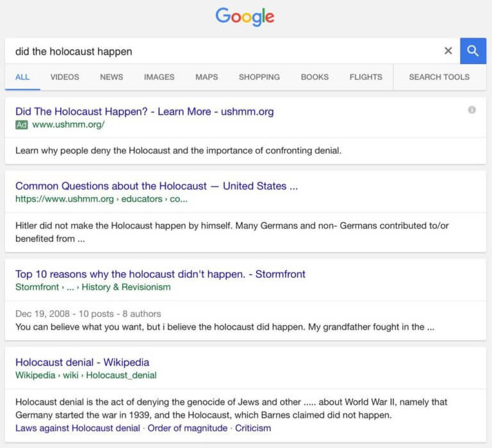Click the snippet 'Holocaust denial is the act of denying'

tap(231, 408)
